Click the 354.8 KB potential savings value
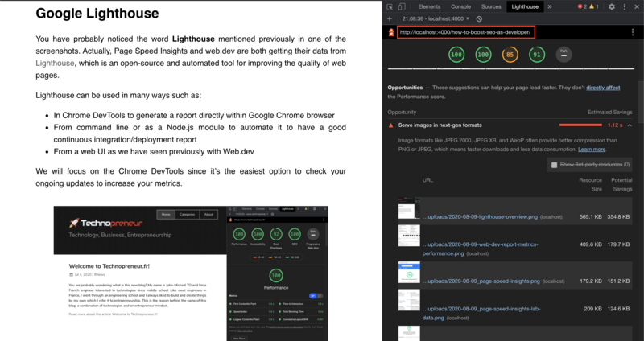 point(618,216)
